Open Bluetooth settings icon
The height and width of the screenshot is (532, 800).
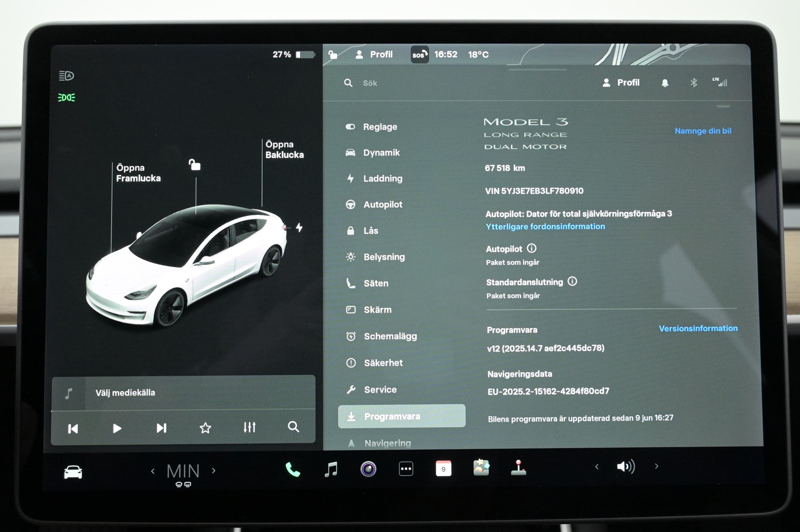pyautogui.click(x=693, y=83)
